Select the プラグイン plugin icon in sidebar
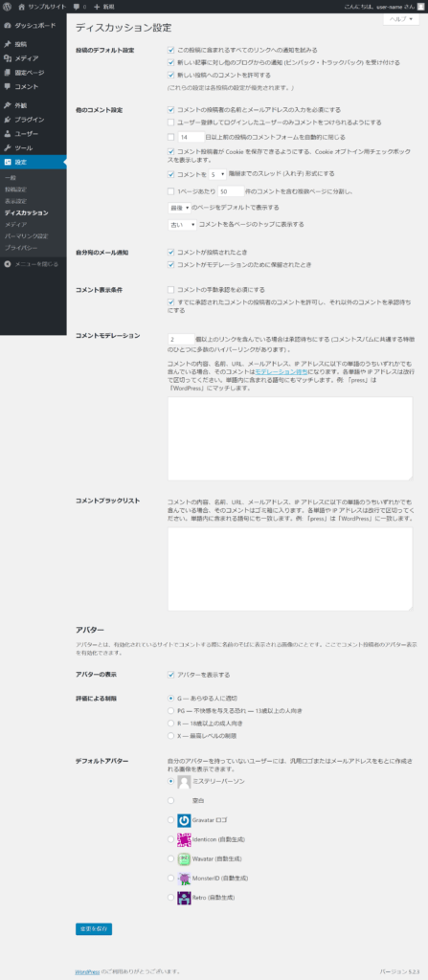 8,120
